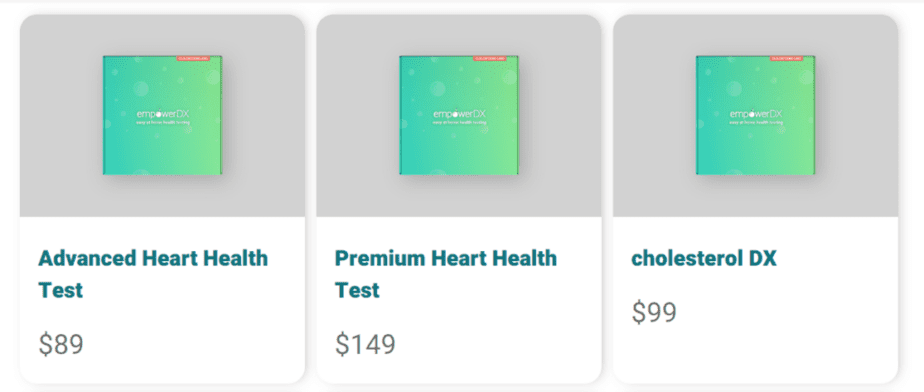Click the red badge on Advanced Heart box
Viewport: 924px width, 392px height.
point(194,58)
